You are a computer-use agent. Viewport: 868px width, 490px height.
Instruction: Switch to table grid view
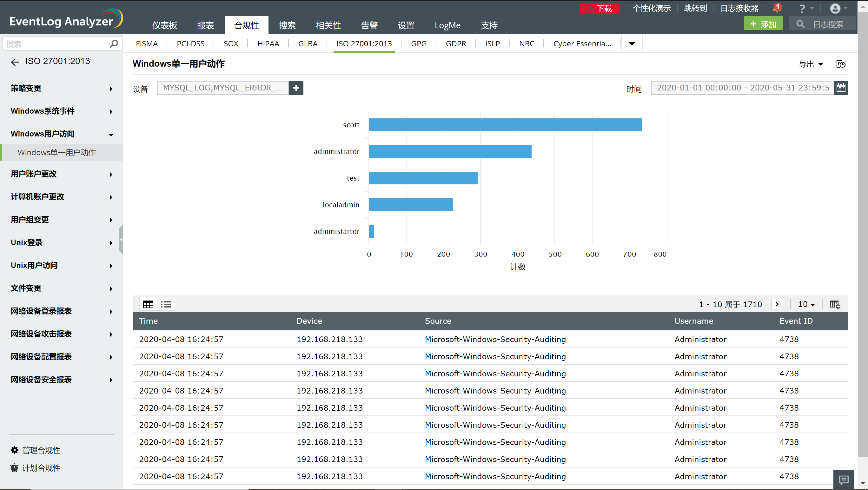point(148,305)
